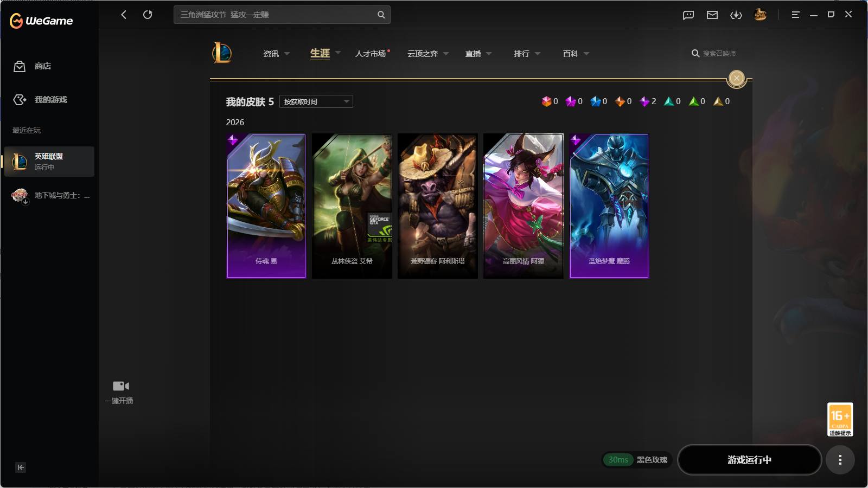This screenshot has width=868, height=488.
Task: Expand the 直播 menu arrow
Action: coord(489,54)
